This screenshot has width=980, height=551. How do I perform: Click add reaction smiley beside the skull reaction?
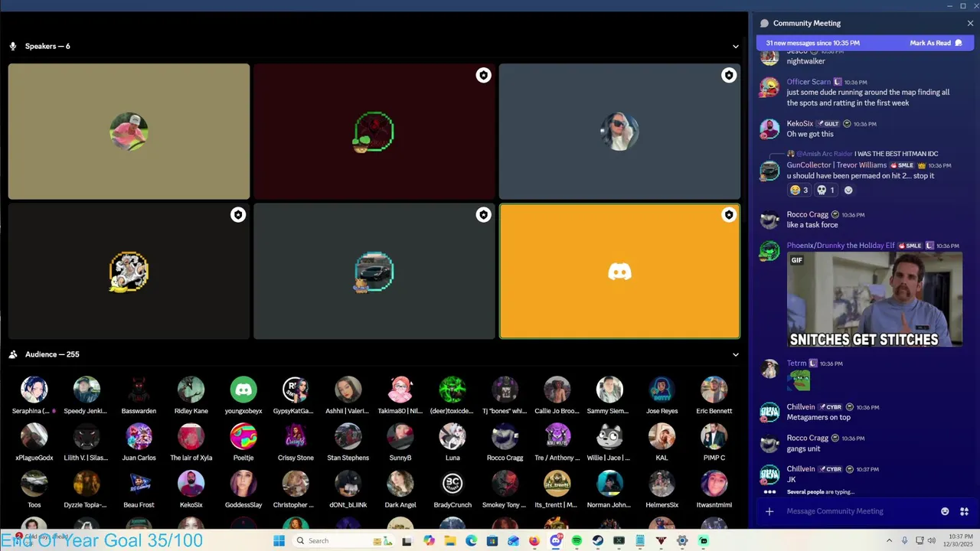pyautogui.click(x=848, y=190)
